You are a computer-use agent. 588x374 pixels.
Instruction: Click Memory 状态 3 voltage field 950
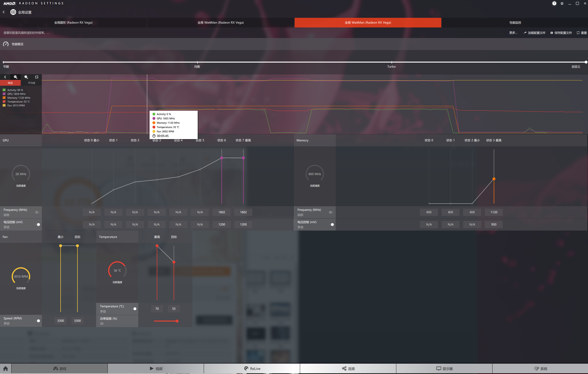point(494,224)
